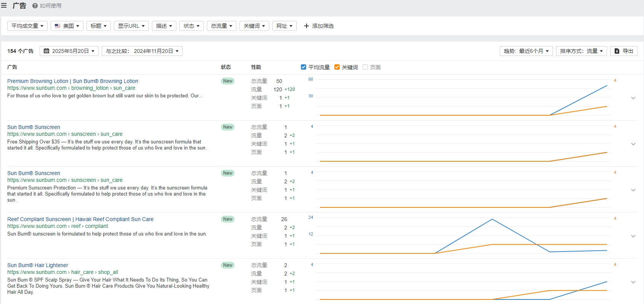Expand the Free Shipping sunscreen row chevron
Viewport: 644px width, 304px height.
coord(633,144)
